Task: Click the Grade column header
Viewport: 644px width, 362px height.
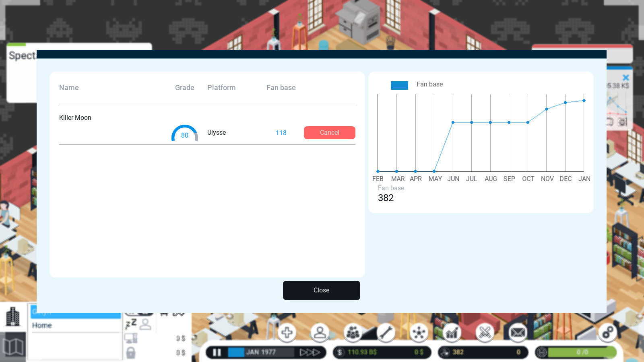Action: pos(184,88)
